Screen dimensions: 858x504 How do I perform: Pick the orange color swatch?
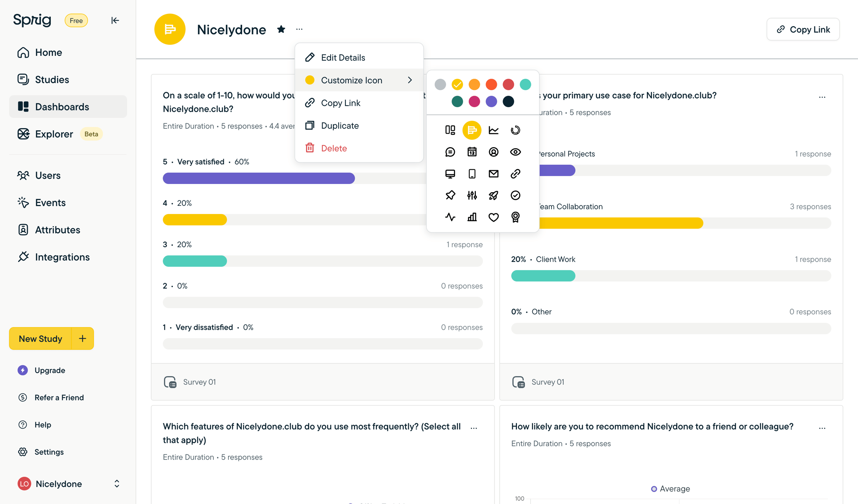pyautogui.click(x=474, y=84)
